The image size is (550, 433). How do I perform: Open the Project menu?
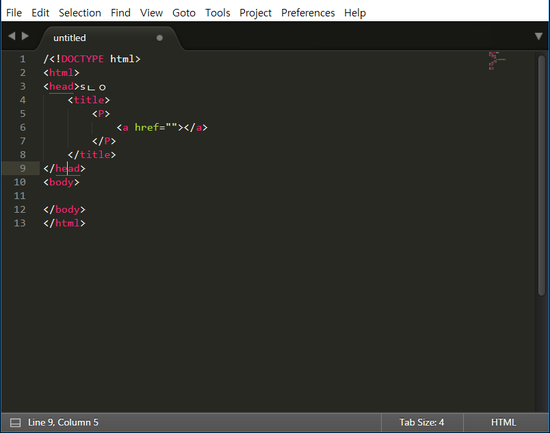click(255, 13)
